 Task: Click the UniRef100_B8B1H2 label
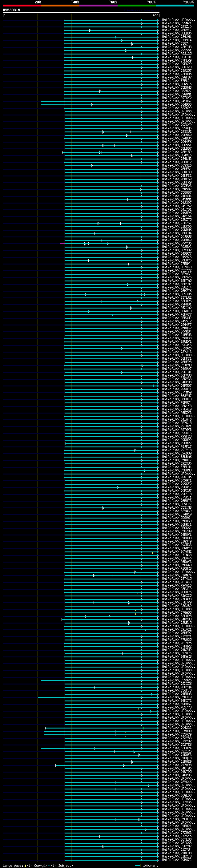tap(176, 284)
